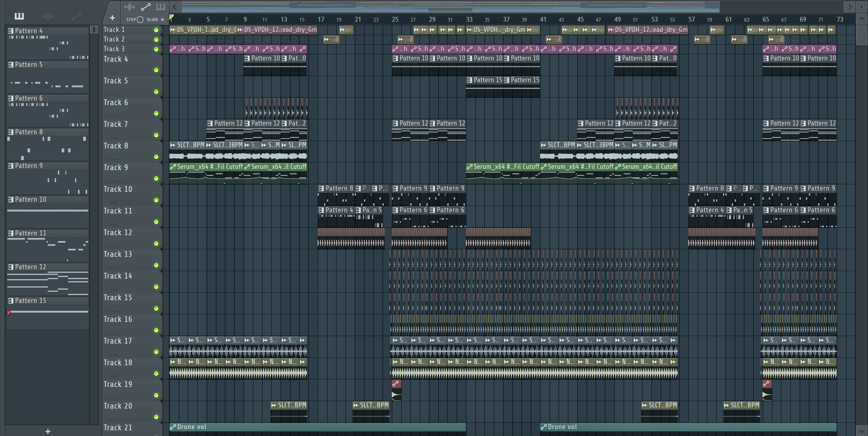
Task: Click the song overview minimap scrollbar
Action: coord(451,6)
